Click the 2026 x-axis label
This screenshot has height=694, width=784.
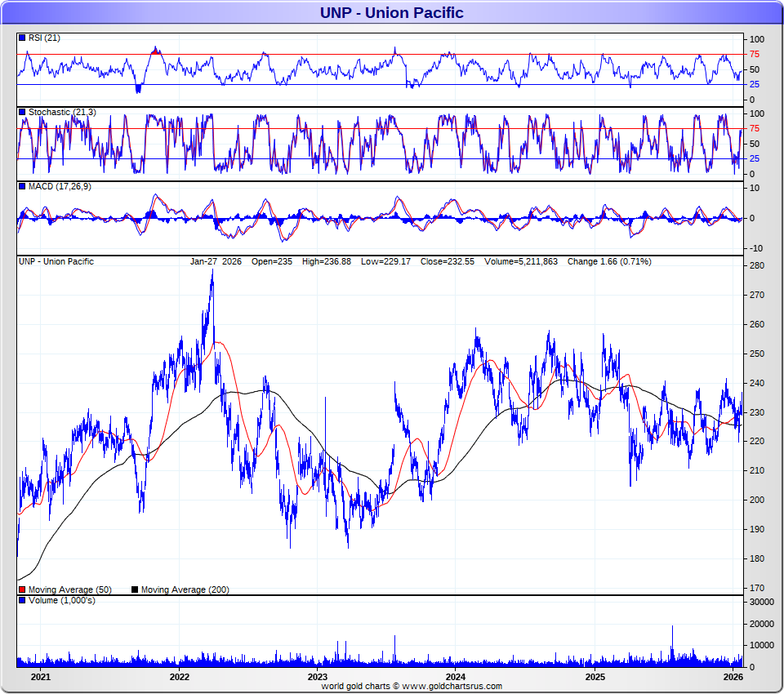[x=733, y=677]
